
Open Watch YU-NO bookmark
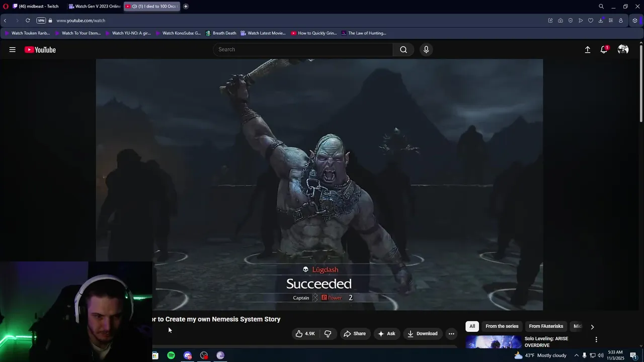[128, 33]
